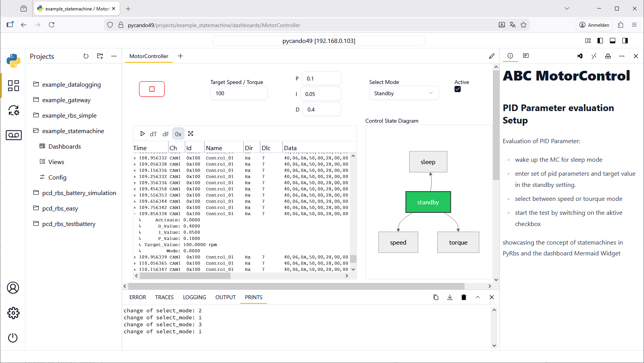644x363 pixels.
Task: Copy the prints output using the copy icon
Action: point(436,297)
